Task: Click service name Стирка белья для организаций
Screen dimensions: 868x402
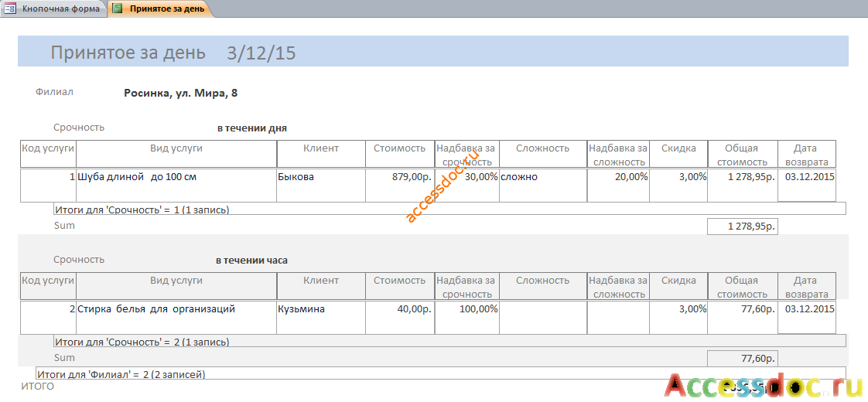Action: (x=176, y=318)
